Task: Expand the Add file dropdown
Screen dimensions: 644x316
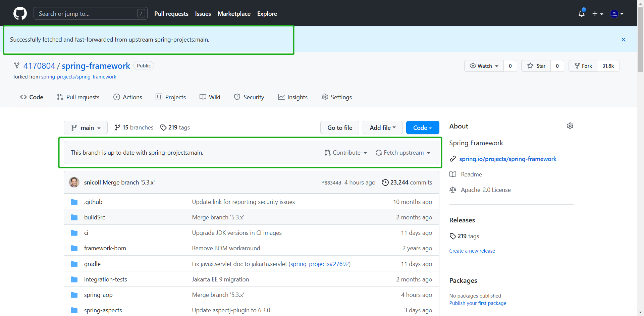Action: (383, 127)
